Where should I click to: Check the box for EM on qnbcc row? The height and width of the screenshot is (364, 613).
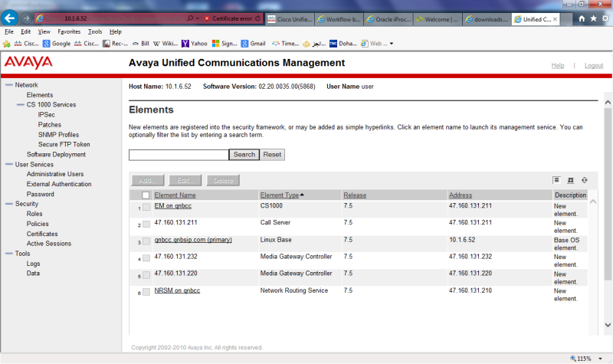click(146, 207)
